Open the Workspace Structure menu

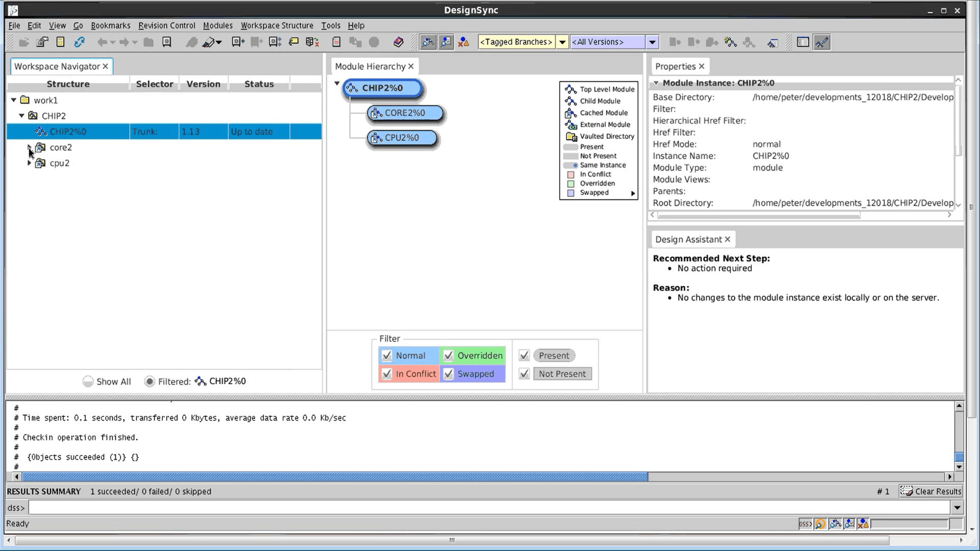point(277,25)
